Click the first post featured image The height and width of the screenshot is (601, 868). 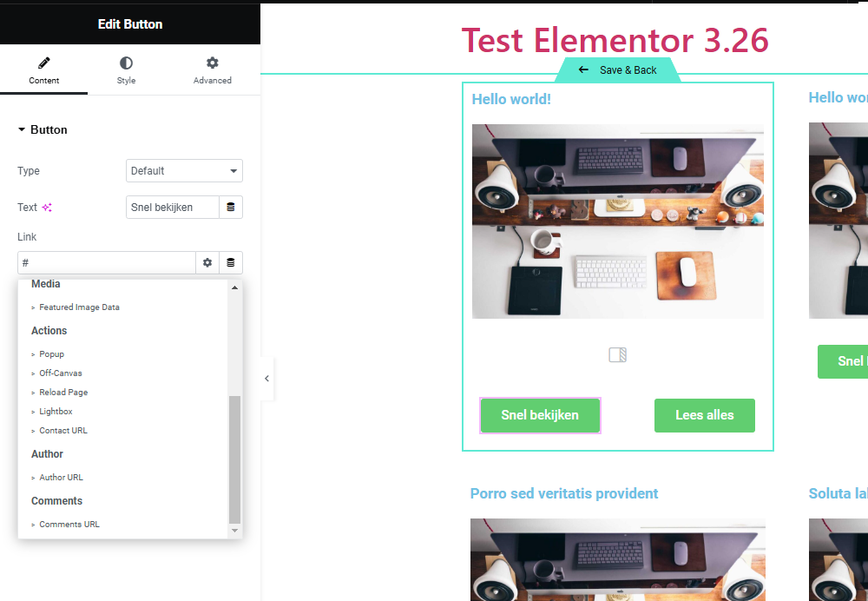(618, 221)
